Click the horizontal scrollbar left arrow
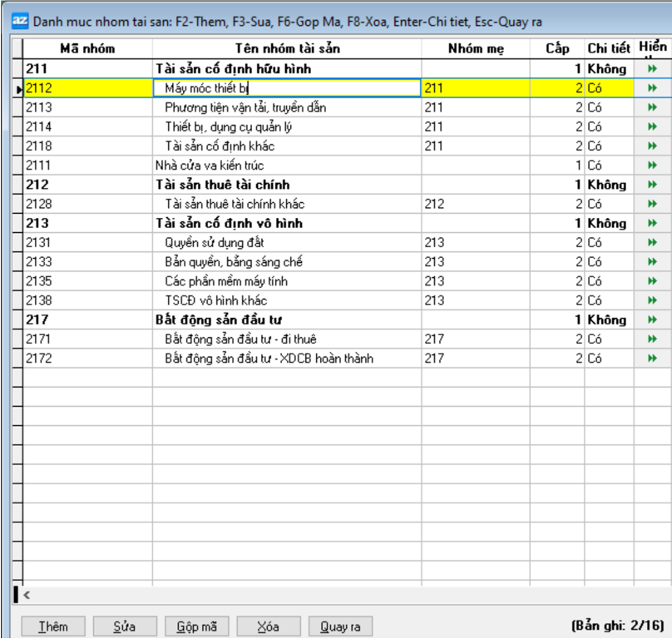Viewport: 672px width, 639px height. pyautogui.click(x=27, y=595)
